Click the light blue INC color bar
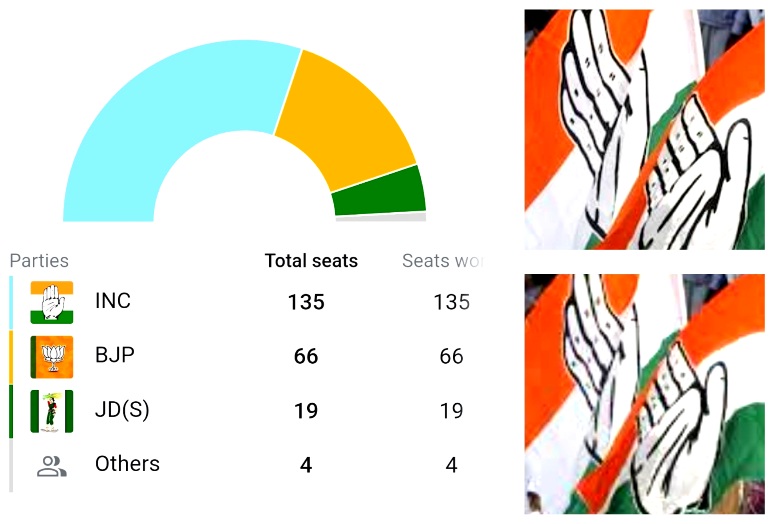The height and width of the screenshot is (524, 776). [x=12, y=302]
